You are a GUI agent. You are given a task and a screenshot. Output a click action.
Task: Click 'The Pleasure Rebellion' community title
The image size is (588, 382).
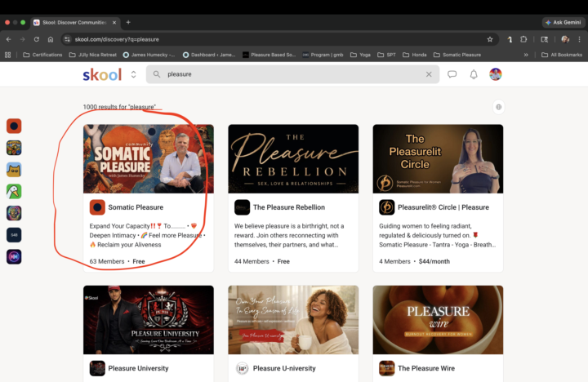(289, 207)
